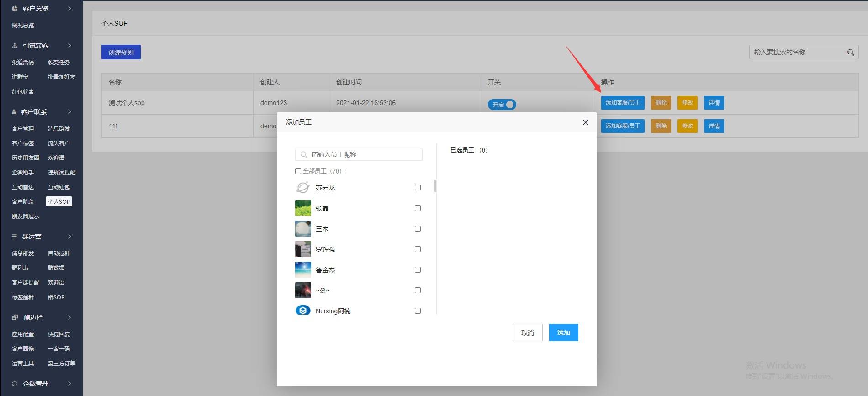Click 取消 to cancel adding employees
The height and width of the screenshot is (396, 868).
point(528,333)
